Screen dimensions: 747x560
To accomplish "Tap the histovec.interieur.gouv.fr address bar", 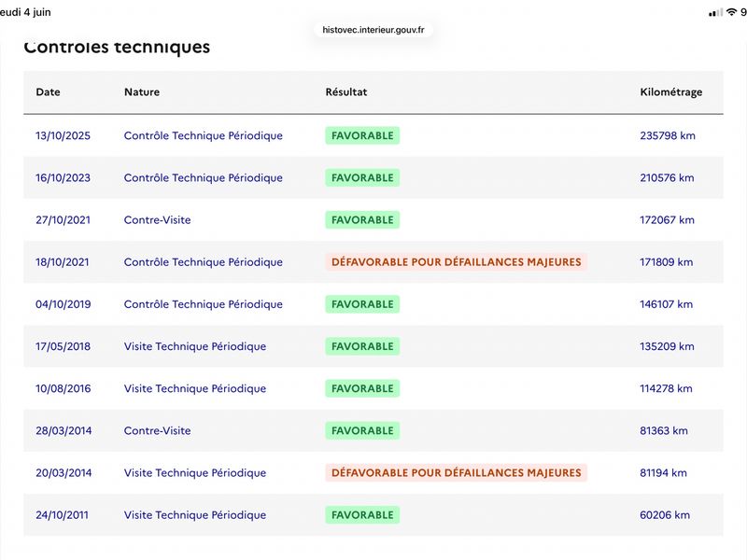I will point(373,30).
